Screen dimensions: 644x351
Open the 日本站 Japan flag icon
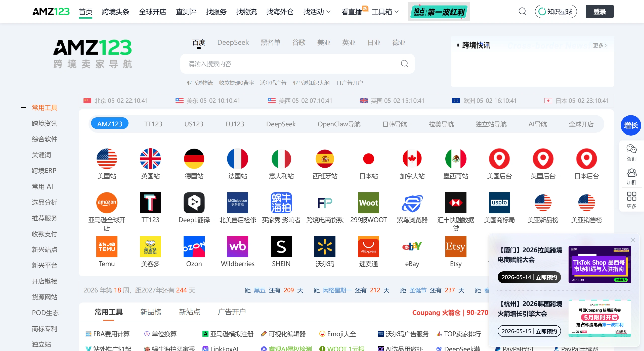pyautogui.click(x=368, y=159)
